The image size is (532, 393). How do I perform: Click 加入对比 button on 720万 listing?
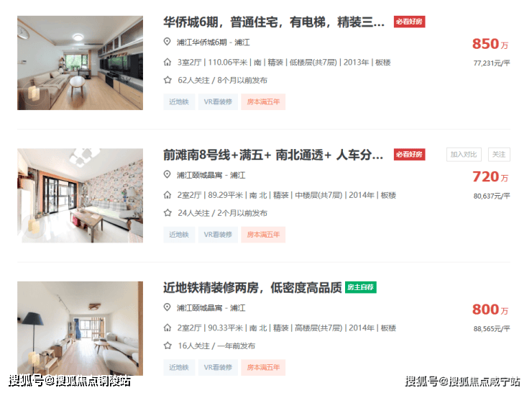[x=464, y=155]
